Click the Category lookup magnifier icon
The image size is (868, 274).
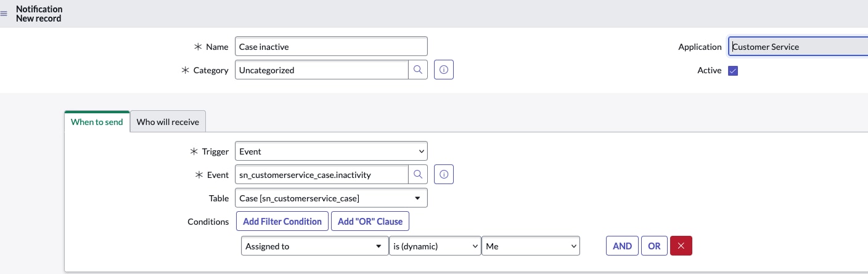click(418, 70)
